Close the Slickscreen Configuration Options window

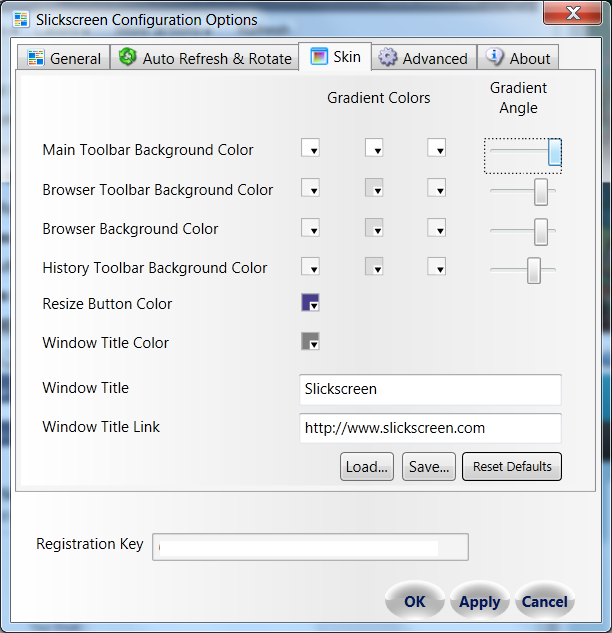point(573,13)
